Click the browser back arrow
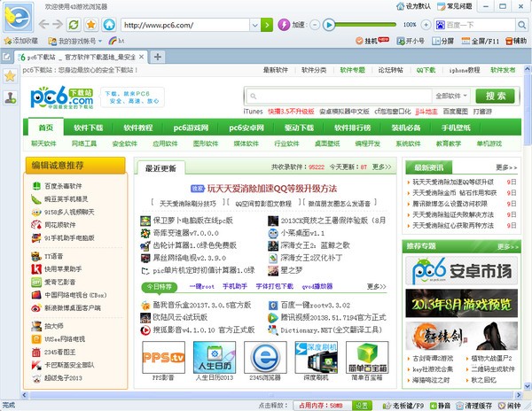The image size is (532, 411). [x=43, y=25]
